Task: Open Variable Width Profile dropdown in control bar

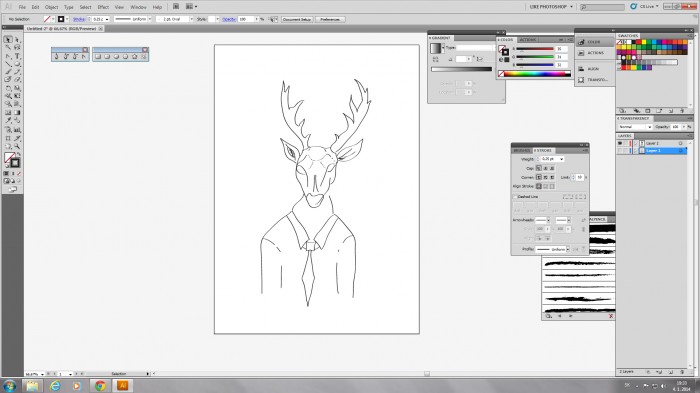Action: pyautogui.click(x=150, y=19)
